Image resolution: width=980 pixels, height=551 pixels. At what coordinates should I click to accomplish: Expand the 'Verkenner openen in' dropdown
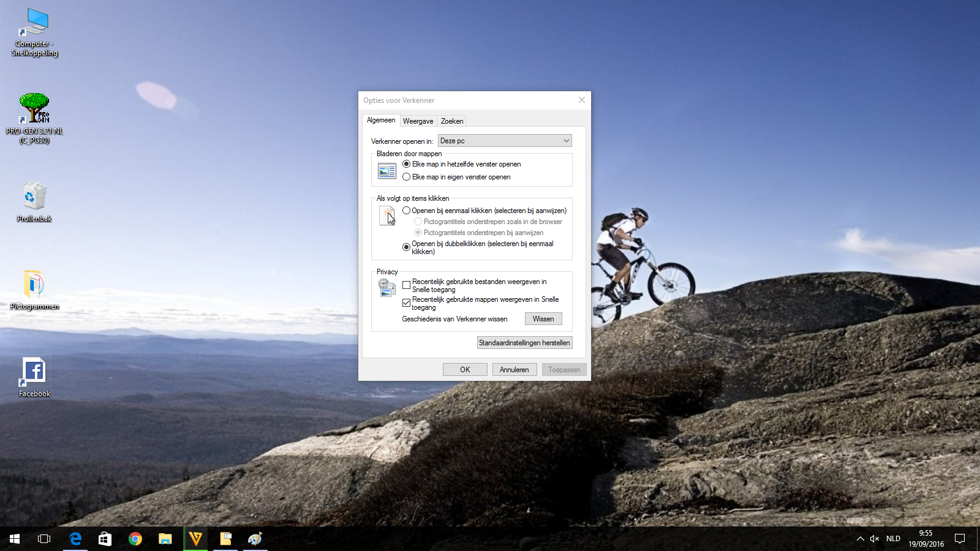[505, 141]
